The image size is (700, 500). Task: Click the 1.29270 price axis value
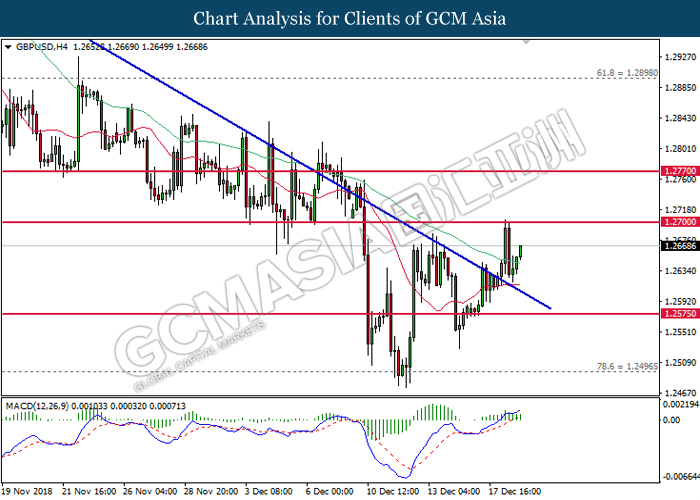680,57
